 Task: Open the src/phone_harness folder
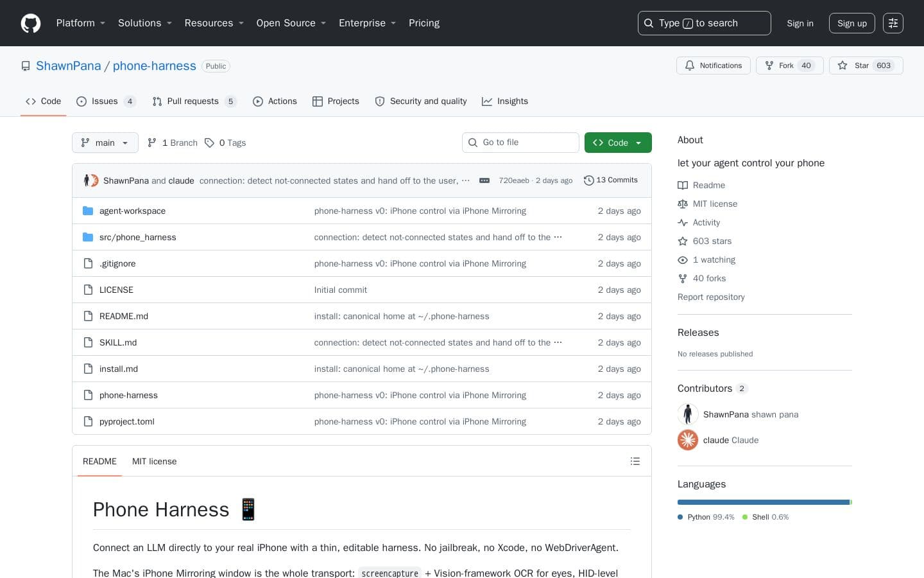[137, 237]
